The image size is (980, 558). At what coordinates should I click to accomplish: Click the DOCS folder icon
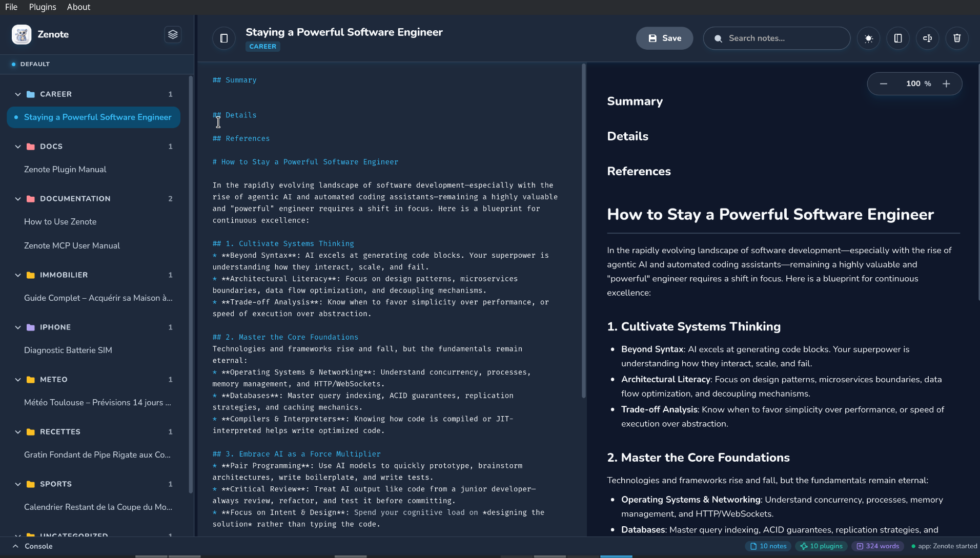click(x=31, y=147)
